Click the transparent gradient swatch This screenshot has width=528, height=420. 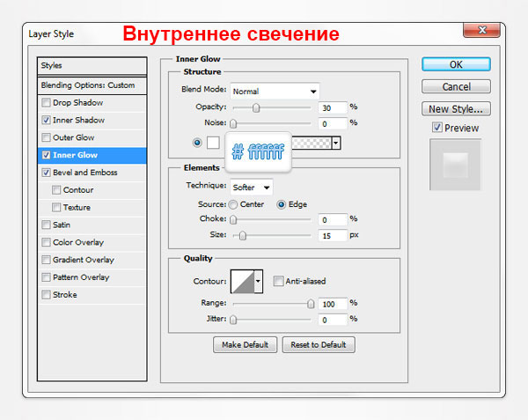pyautogui.click(x=312, y=143)
